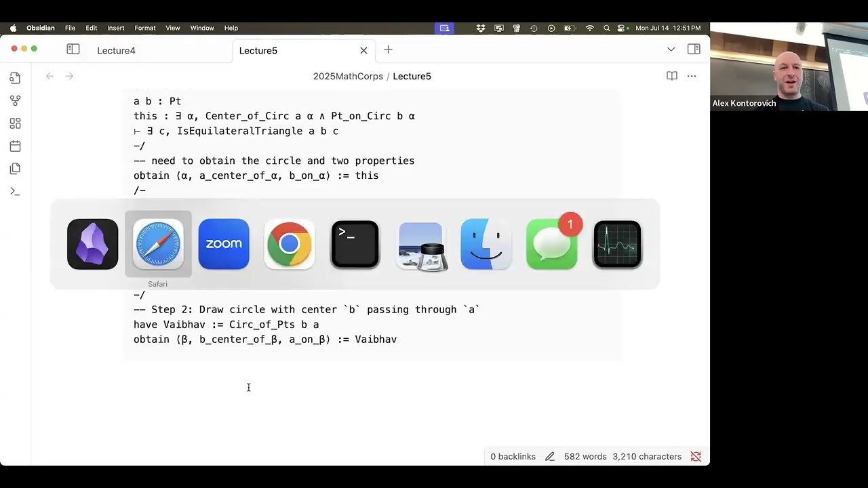Viewport: 868px width, 488px height.
Task: Switch to reading view book icon
Action: tap(672, 76)
